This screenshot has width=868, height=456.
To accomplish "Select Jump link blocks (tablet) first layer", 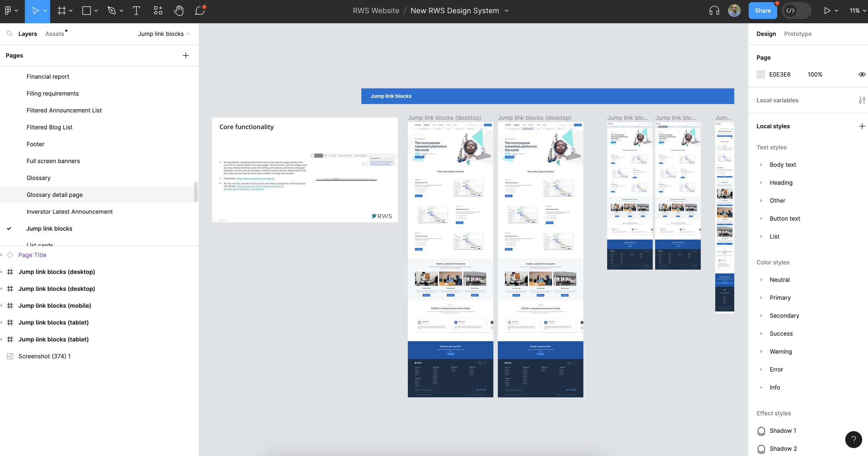I will [x=53, y=323].
